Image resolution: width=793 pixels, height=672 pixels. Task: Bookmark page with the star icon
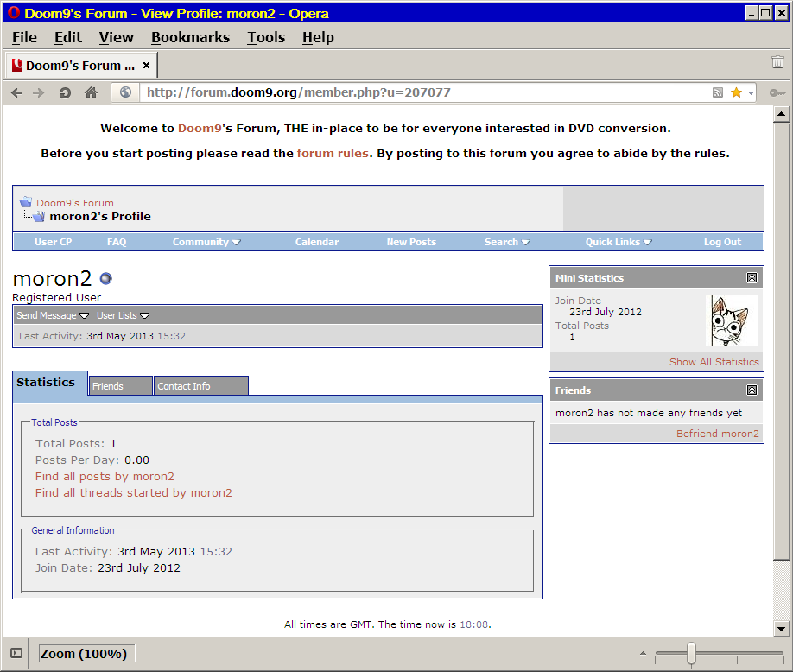point(736,92)
